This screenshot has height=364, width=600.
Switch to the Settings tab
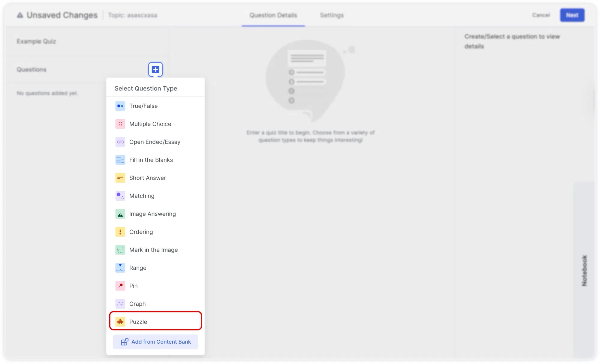coord(332,15)
